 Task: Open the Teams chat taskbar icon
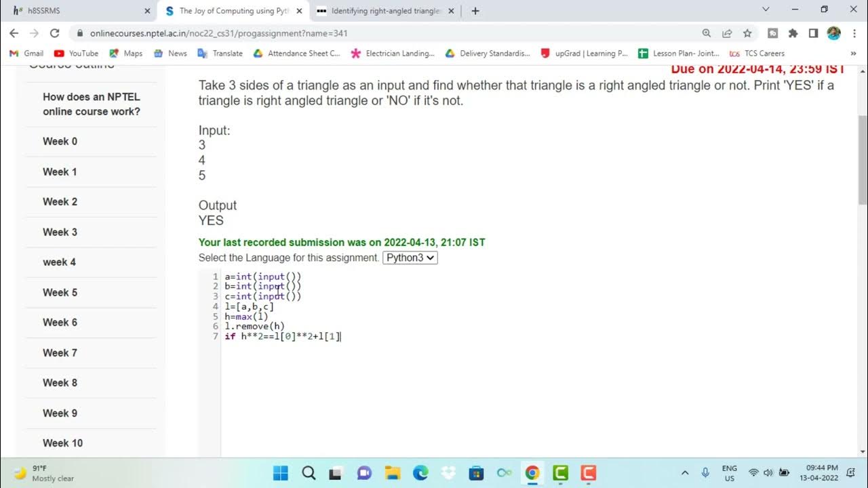pos(364,473)
